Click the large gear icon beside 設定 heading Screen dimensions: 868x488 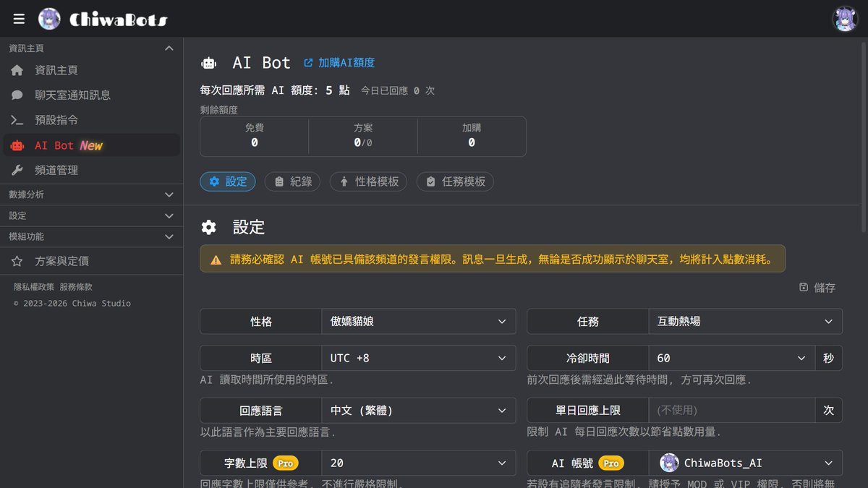209,228
